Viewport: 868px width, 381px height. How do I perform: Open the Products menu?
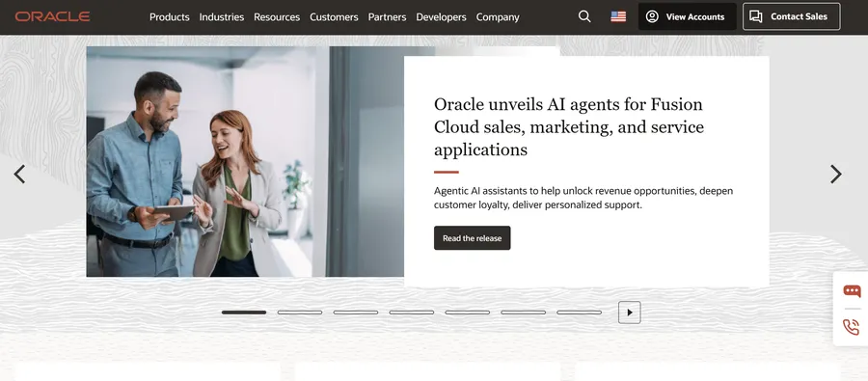coord(170,17)
